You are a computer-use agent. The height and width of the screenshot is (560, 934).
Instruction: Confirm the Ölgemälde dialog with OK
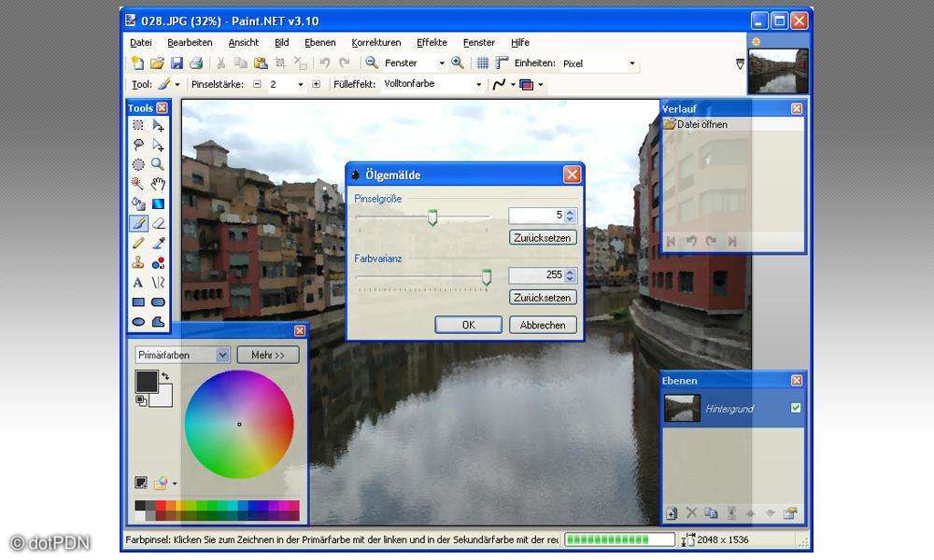click(x=467, y=324)
